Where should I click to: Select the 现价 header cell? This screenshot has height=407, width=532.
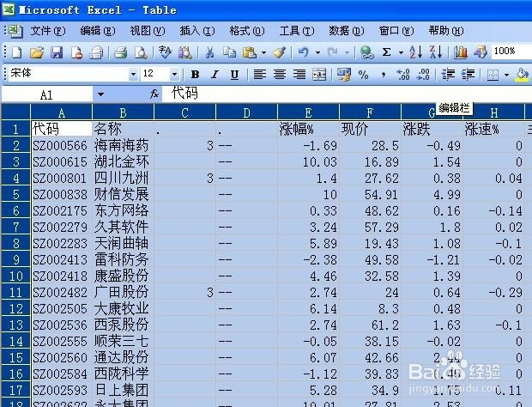coord(370,129)
